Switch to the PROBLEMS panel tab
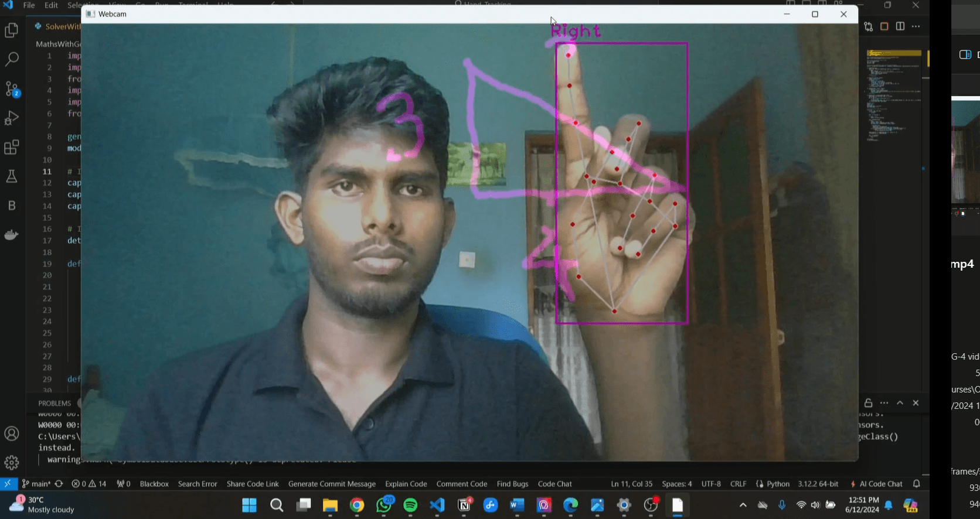The image size is (980, 519). (55, 403)
